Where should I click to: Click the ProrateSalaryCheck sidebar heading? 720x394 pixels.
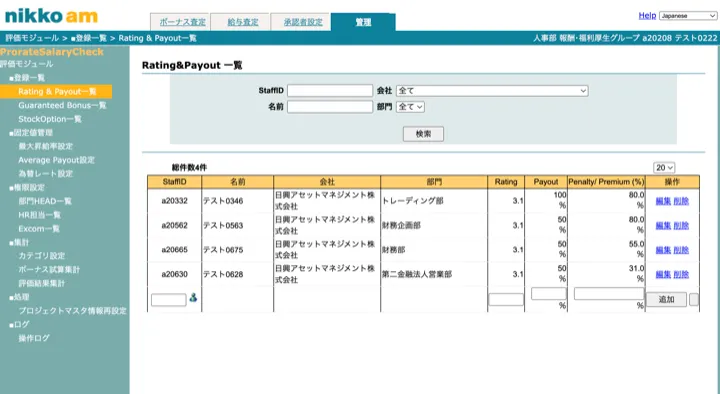pyautogui.click(x=52, y=52)
